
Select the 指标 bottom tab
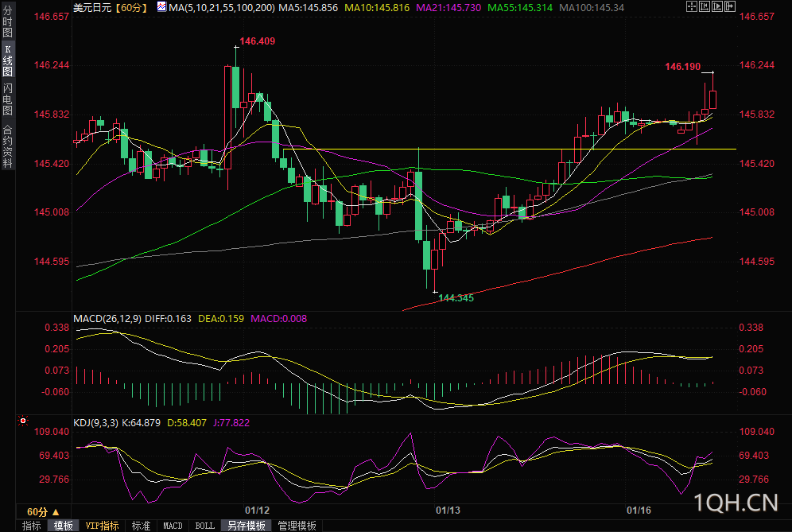click(x=31, y=526)
